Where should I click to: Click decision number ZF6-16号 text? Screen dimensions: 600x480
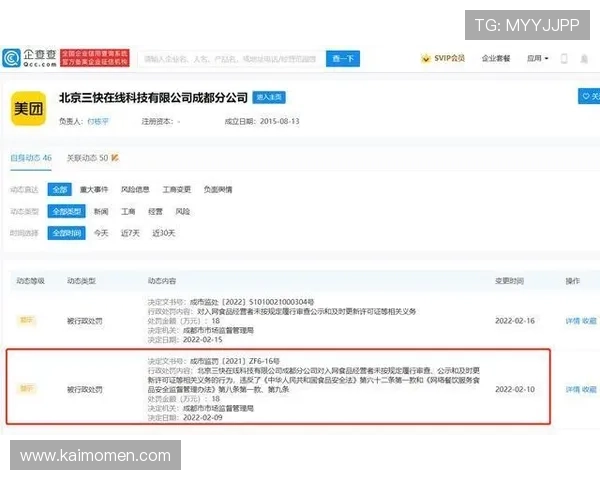click(235, 361)
